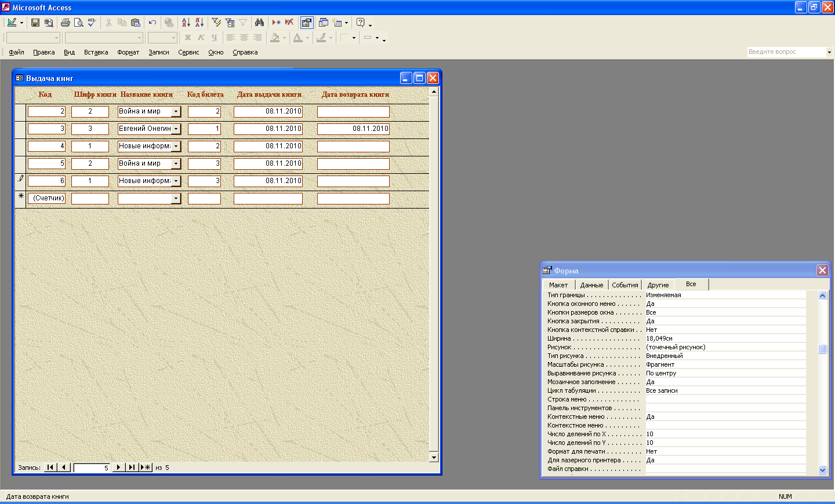Sort records ascending
This screenshot has height=504, width=835.
click(186, 23)
